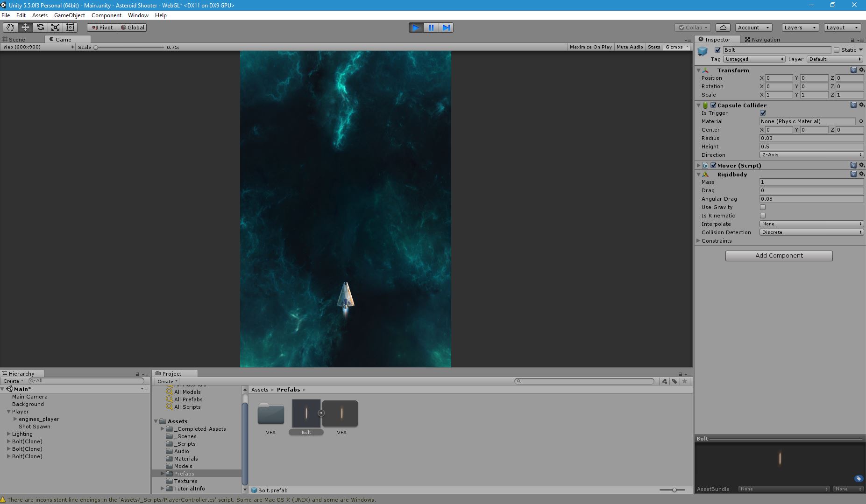
Task: Enable Is Kinematic
Action: (x=763, y=216)
